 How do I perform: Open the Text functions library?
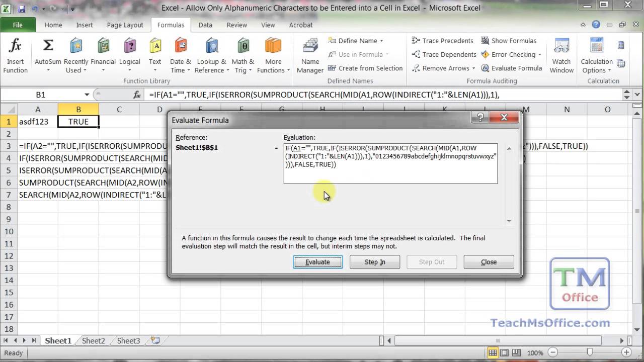155,56
